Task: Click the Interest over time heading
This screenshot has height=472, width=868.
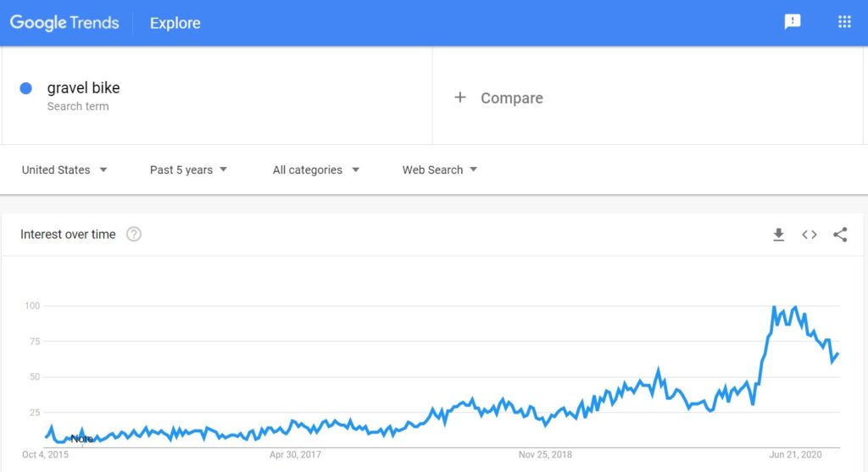Action: click(x=68, y=234)
